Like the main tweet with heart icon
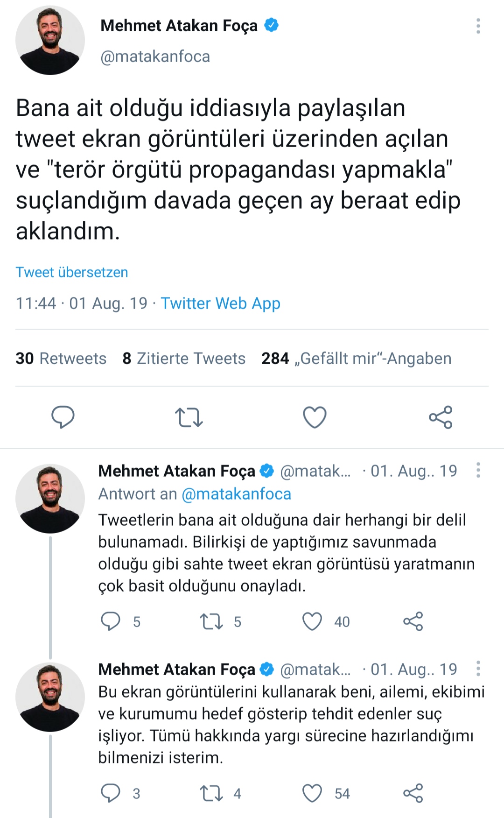504x818 pixels. pyautogui.click(x=315, y=417)
